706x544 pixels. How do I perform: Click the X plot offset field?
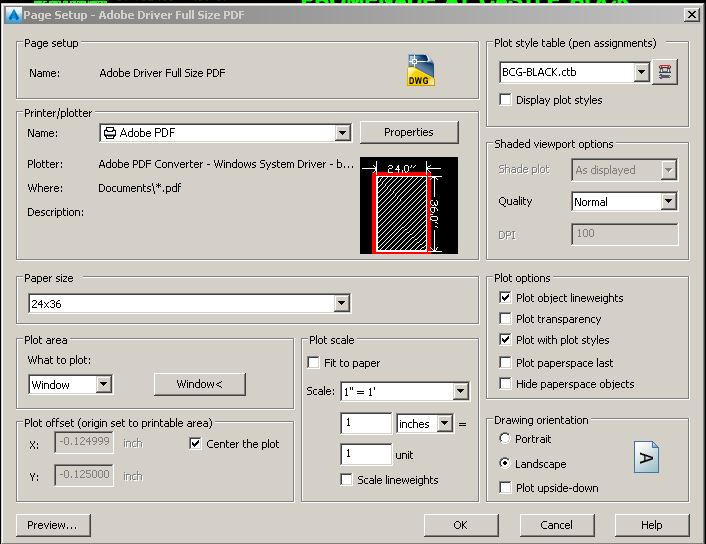pos(84,442)
